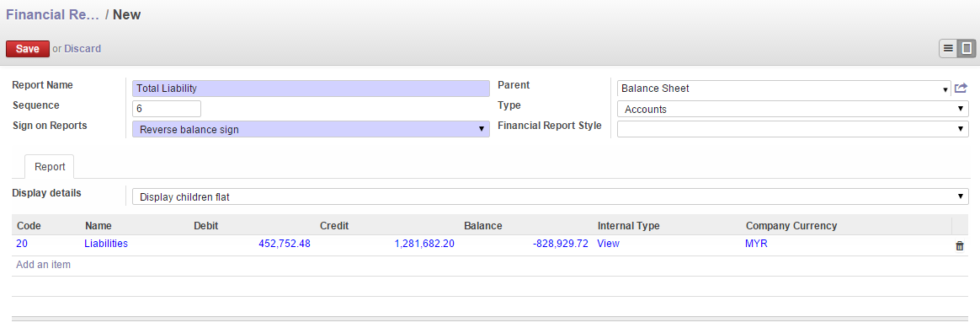Click the Sign on Reports label
This screenshot has width=980, height=328.
coord(50,125)
